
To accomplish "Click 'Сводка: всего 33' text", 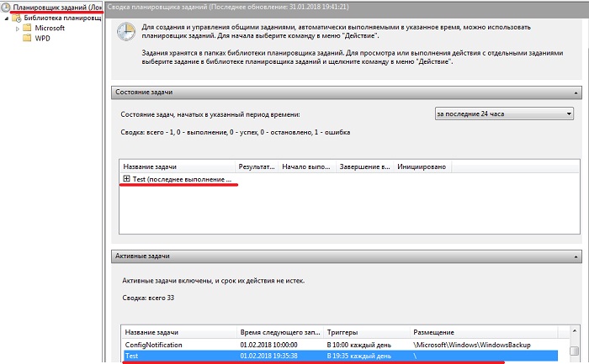I will click(148, 298).
